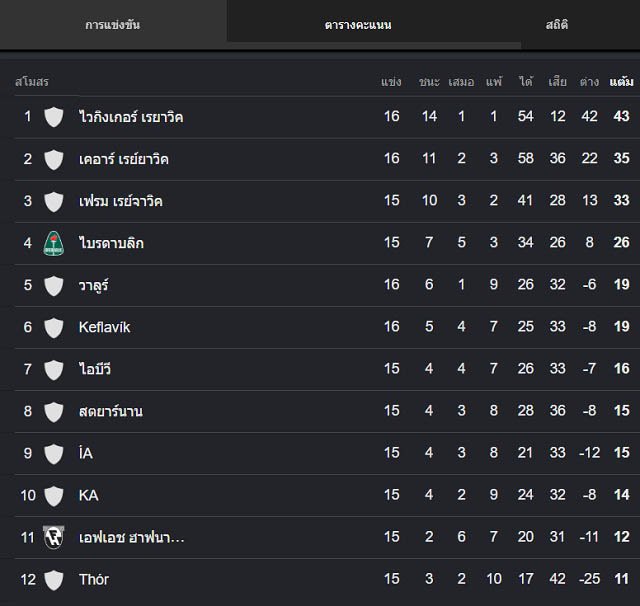The image size is (640, 606).
Task: Click the เอฟเอช ฮาฟนา… team name
Action: click(131, 537)
